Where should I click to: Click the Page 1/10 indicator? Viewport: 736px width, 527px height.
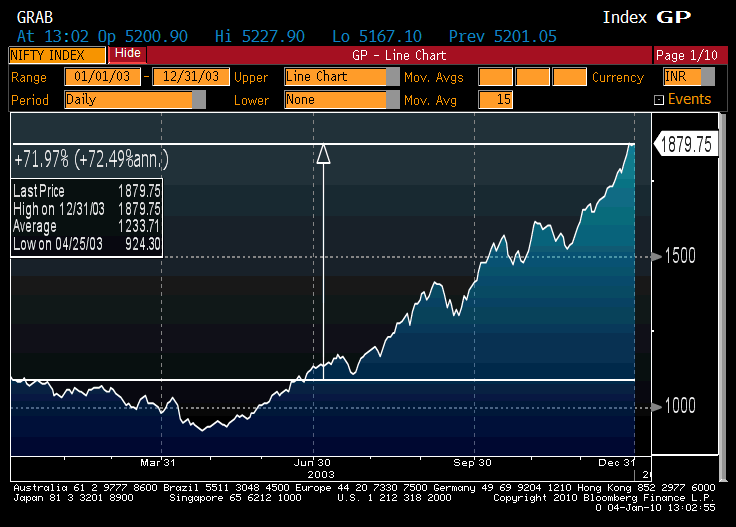tap(683, 55)
